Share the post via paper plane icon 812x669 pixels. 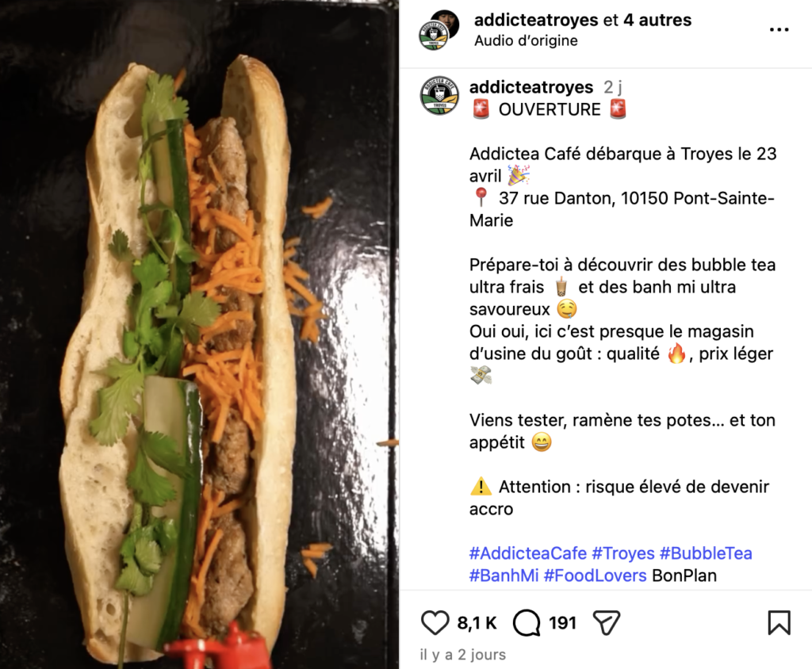point(607,622)
